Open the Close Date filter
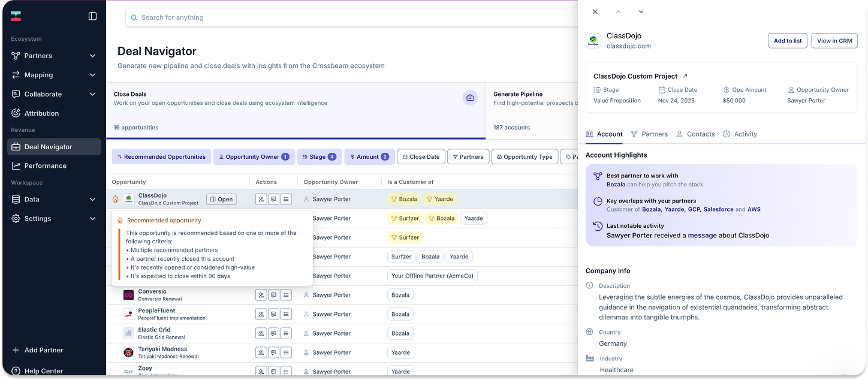The image size is (868, 380). click(421, 156)
